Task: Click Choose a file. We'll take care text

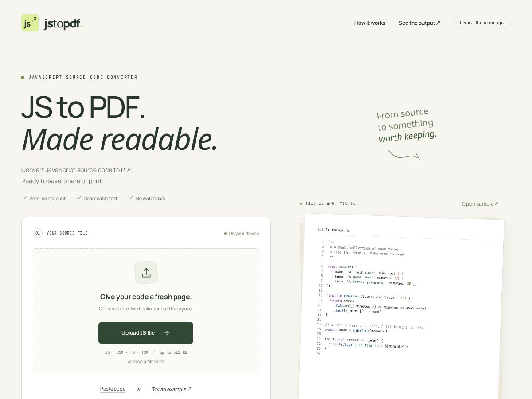Action: click(x=146, y=309)
